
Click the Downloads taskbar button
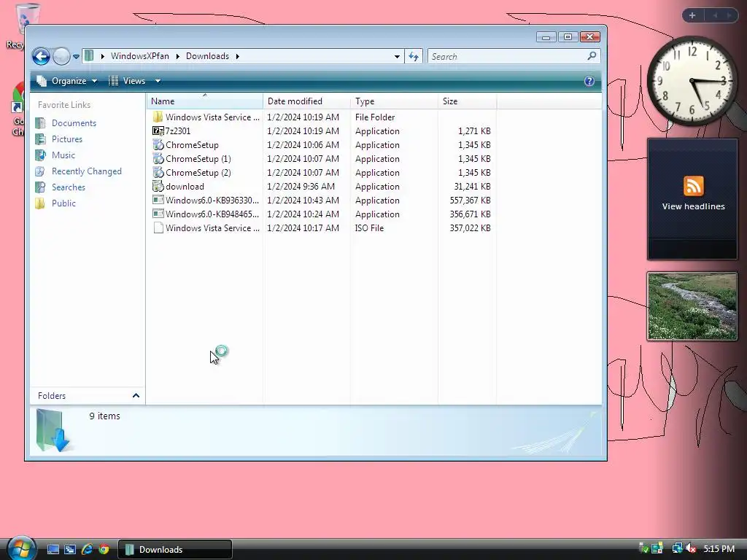coord(175,549)
